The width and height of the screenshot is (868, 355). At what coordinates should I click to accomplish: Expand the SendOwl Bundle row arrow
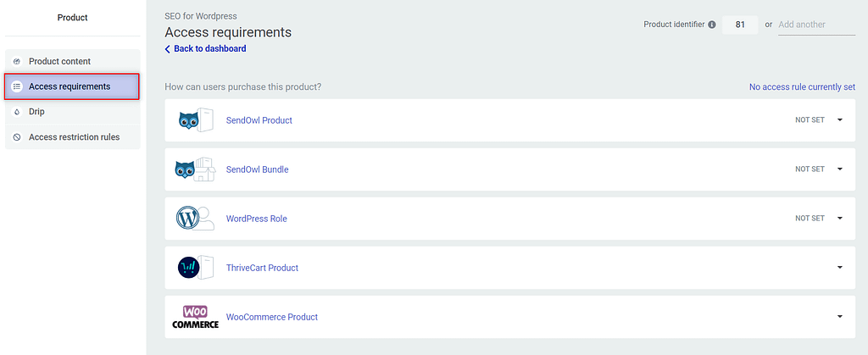coord(840,169)
